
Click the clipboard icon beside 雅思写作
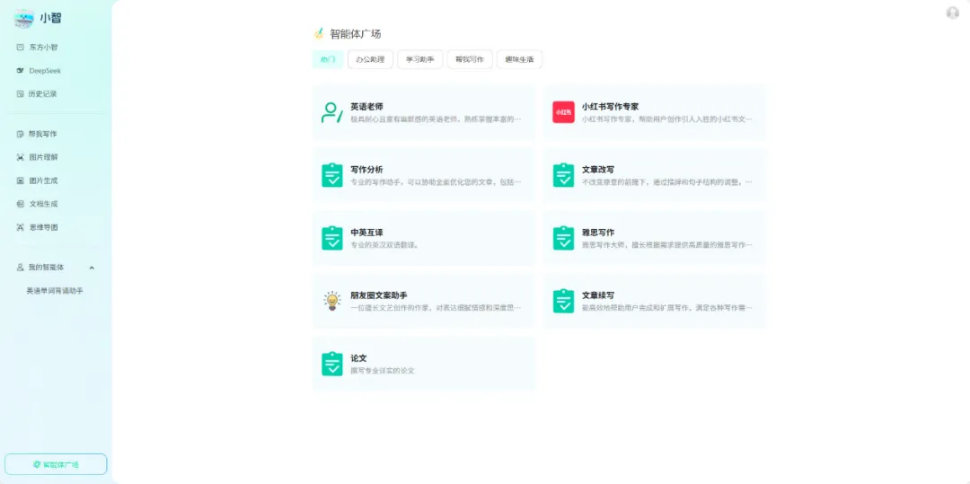563,238
